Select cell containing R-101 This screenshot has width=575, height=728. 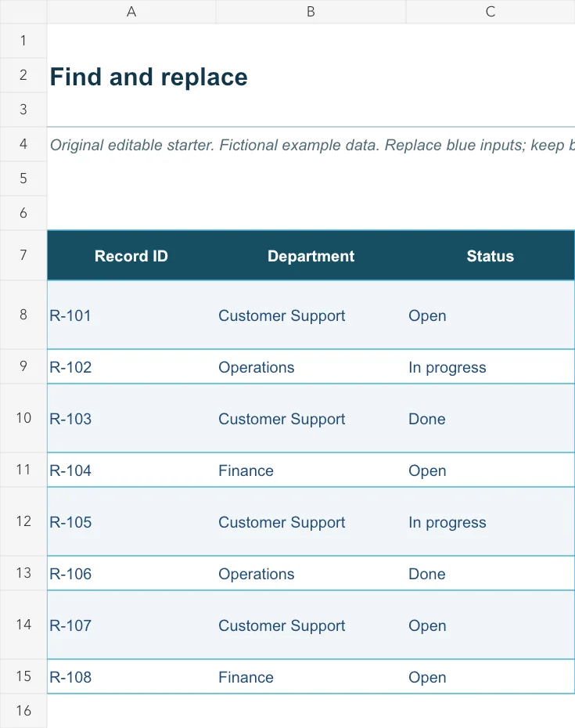point(131,315)
